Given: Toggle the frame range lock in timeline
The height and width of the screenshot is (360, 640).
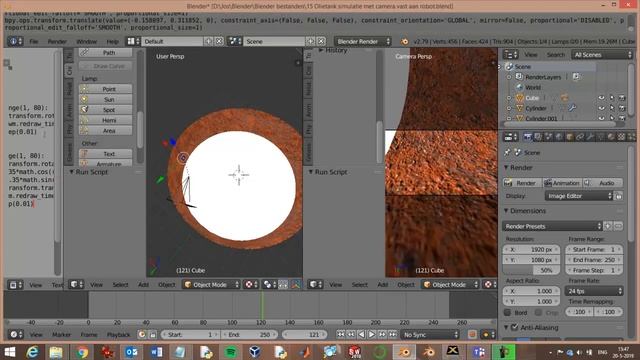Looking at the screenshot, I should click(152, 334).
